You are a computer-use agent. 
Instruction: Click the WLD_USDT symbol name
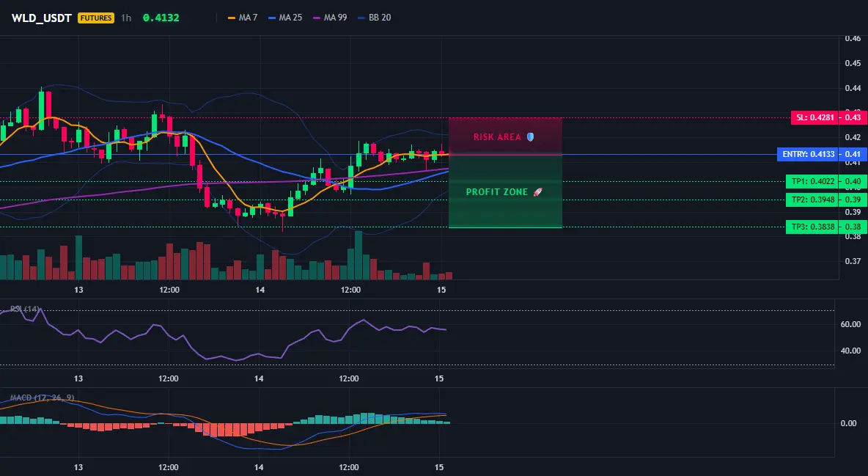[42, 18]
